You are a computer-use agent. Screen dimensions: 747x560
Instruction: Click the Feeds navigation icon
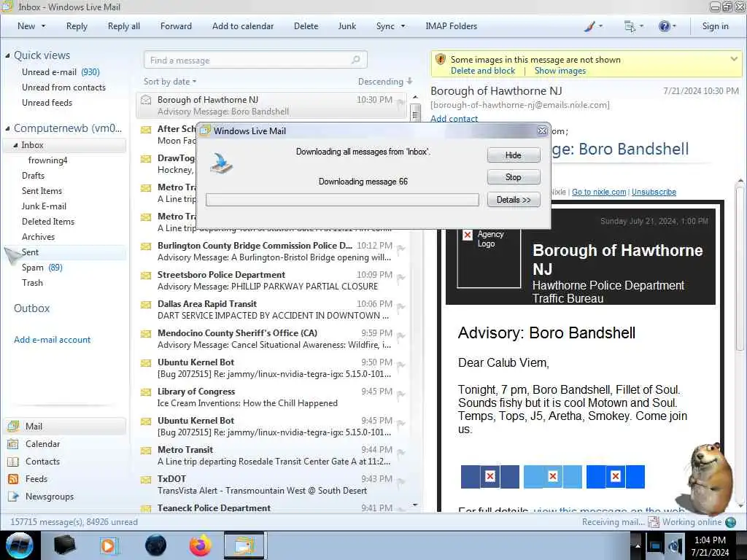tap(13, 479)
